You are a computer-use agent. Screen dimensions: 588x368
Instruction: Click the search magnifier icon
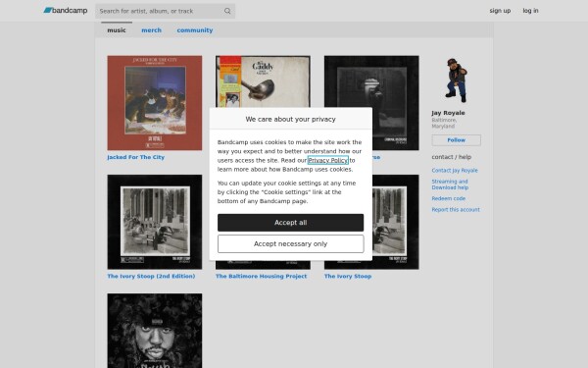[x=227, y=11]
